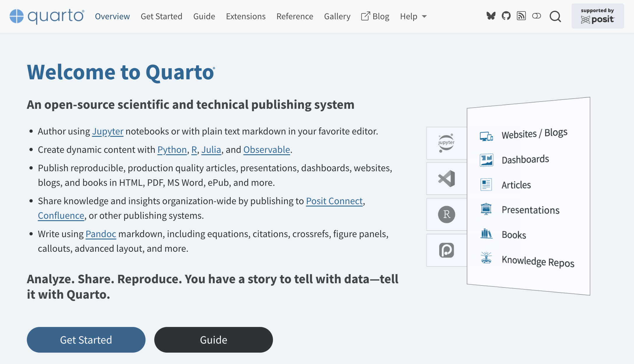Click the "Articles" label
This screenshot has height=364, width=634.
[516, 185]
